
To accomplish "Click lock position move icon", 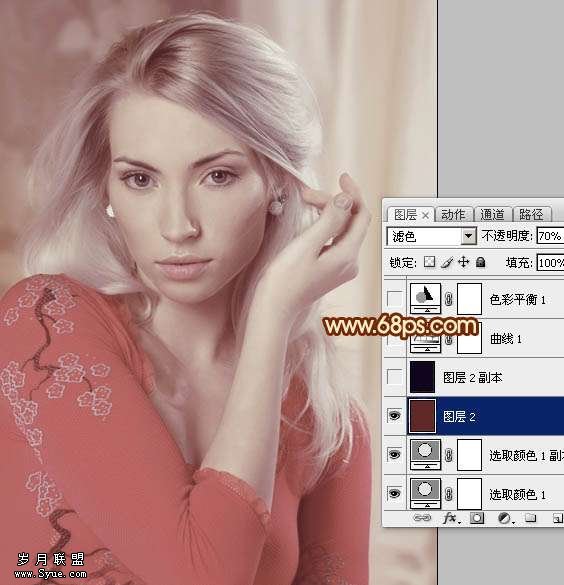I will tap(464, 262).
